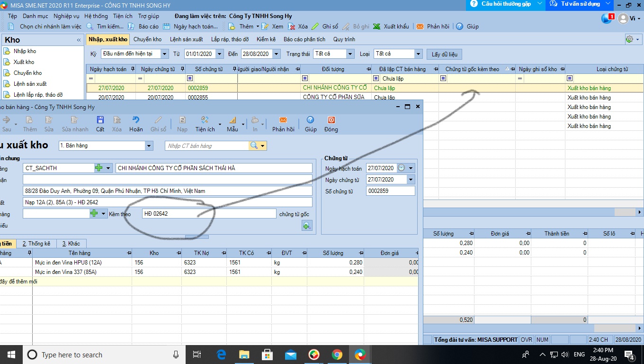This screenshot has width=644, height=364.
Task: Open File Explorer from the taskbar
Action: (x=244, y=355)
